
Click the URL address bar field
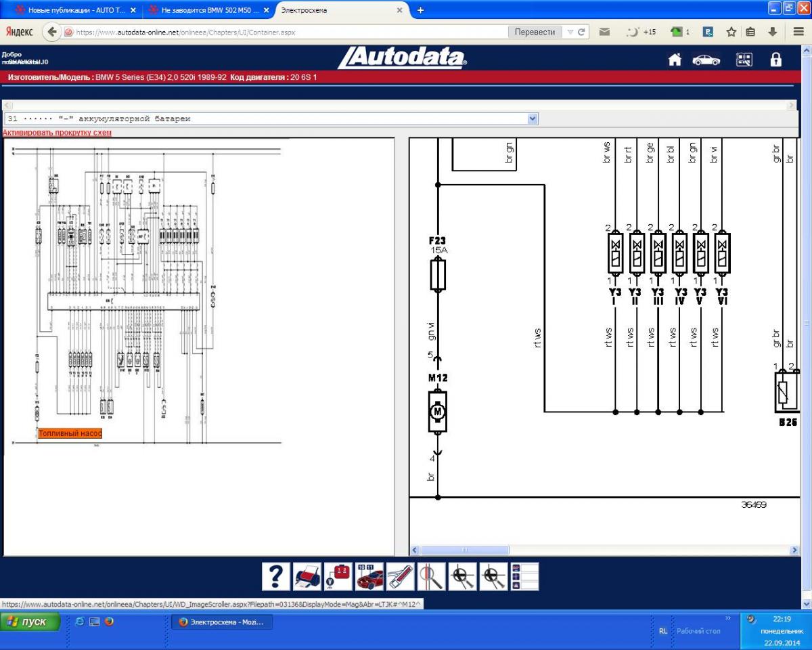(x=290, y=32)
